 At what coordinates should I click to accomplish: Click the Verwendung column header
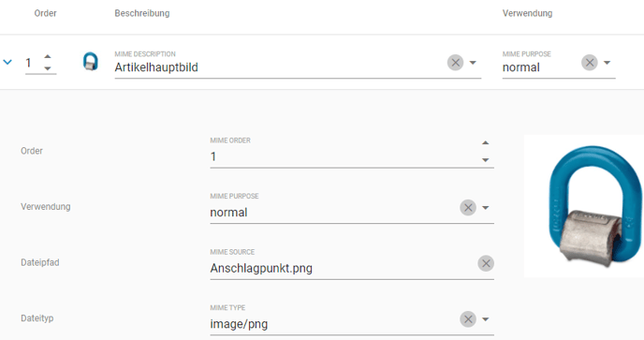click(527, 13)
